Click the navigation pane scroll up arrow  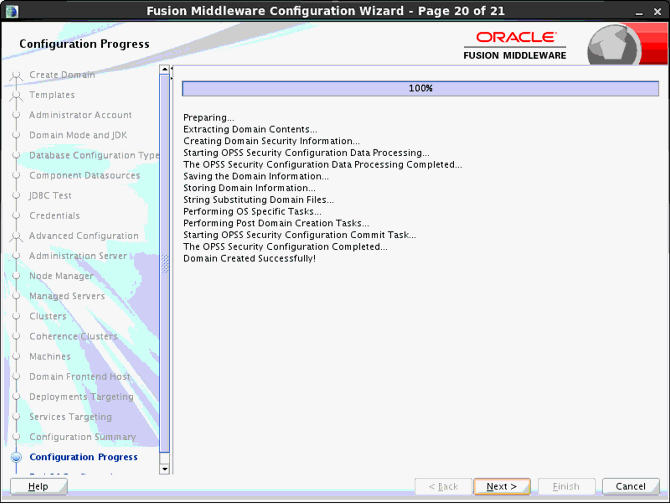tap(165, 69)
